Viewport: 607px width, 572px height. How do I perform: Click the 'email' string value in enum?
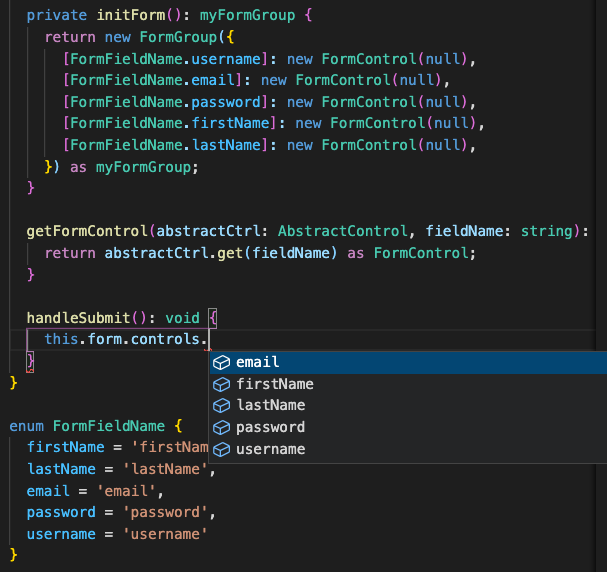126,492
